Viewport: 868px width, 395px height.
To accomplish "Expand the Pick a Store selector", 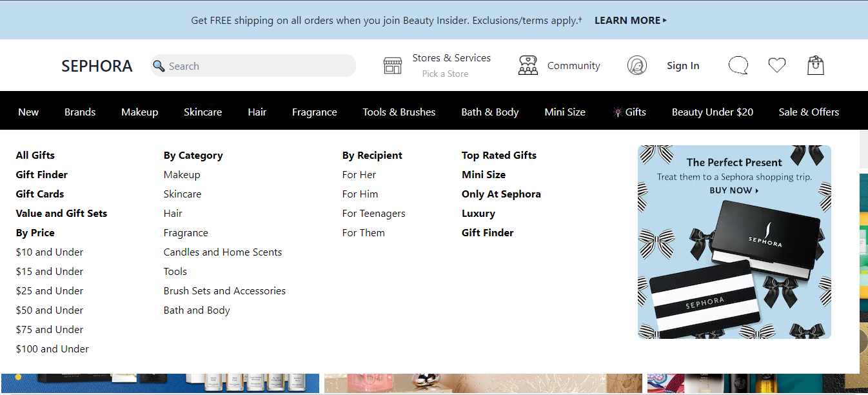I will coord(445,74).
